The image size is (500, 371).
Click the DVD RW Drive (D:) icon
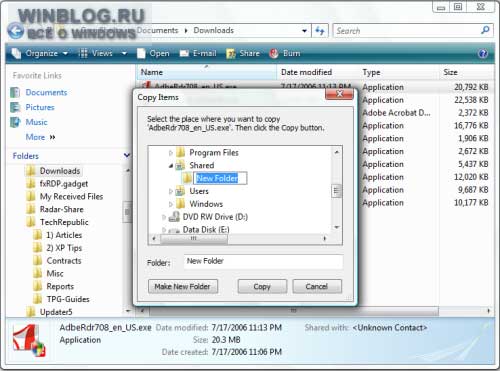[174, 217]
